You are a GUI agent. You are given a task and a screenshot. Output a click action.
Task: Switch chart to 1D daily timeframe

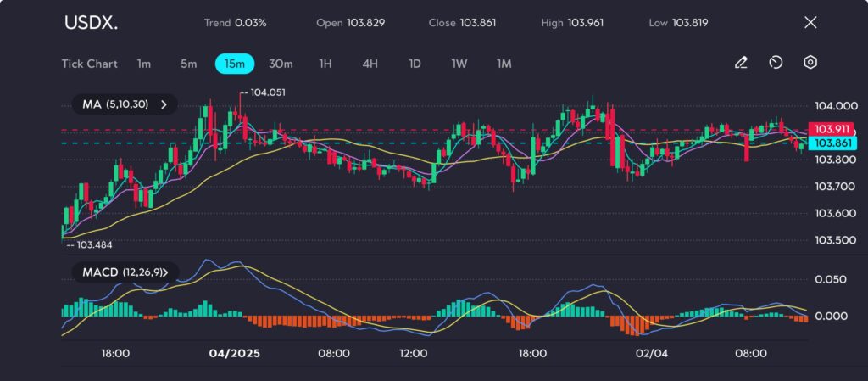415,64
